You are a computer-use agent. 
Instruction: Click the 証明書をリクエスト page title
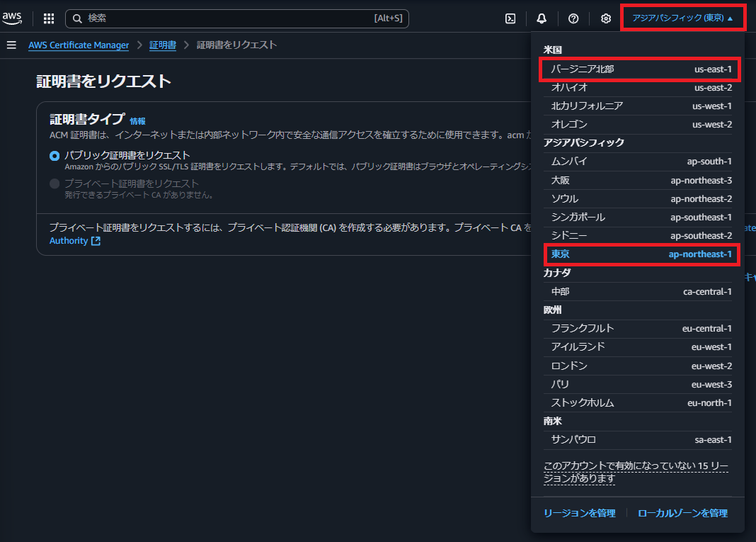[103, 81]
